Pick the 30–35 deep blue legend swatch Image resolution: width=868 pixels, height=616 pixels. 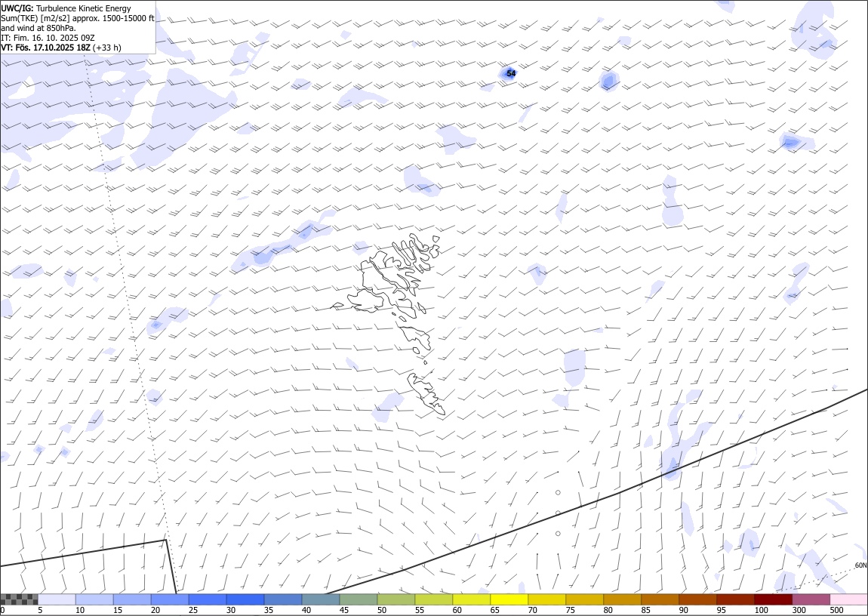(x=245, y=599)
